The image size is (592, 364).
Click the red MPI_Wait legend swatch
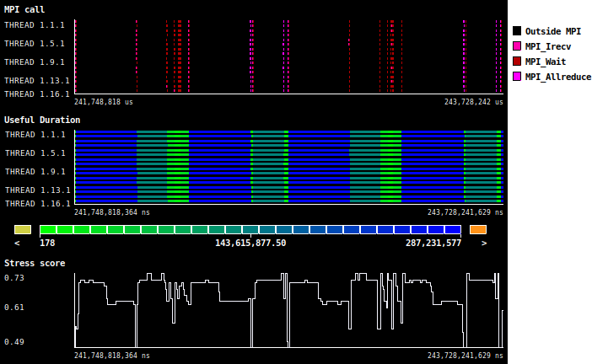[517, 62]
